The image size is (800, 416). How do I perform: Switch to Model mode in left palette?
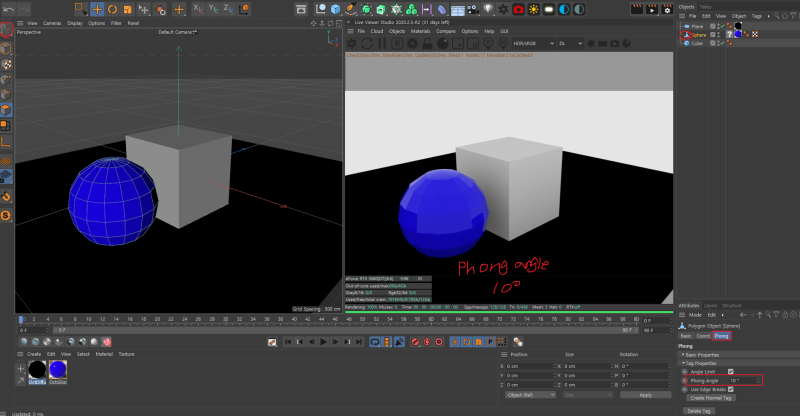pos(6,48)
